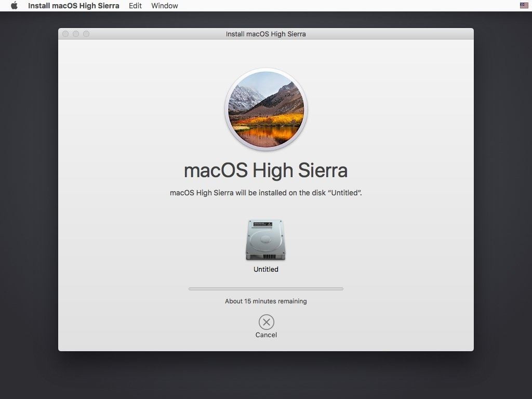The width and height of the screenshot is (532, 399).
Task: Click the macOS High Sierra heading
Action: point(265,170)
